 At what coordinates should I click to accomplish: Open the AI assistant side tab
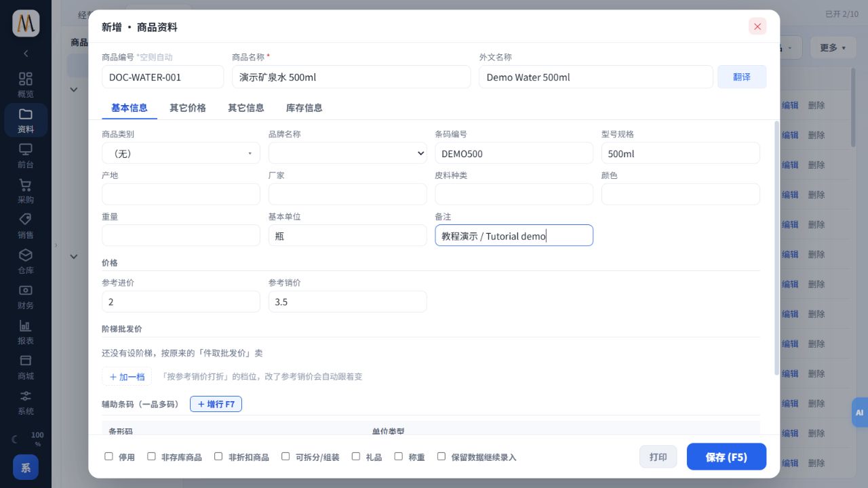[859, 412]
